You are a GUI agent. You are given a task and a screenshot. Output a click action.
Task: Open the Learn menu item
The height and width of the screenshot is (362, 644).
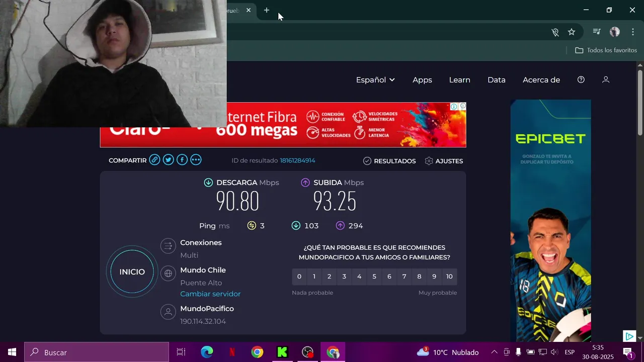(459, 79)
